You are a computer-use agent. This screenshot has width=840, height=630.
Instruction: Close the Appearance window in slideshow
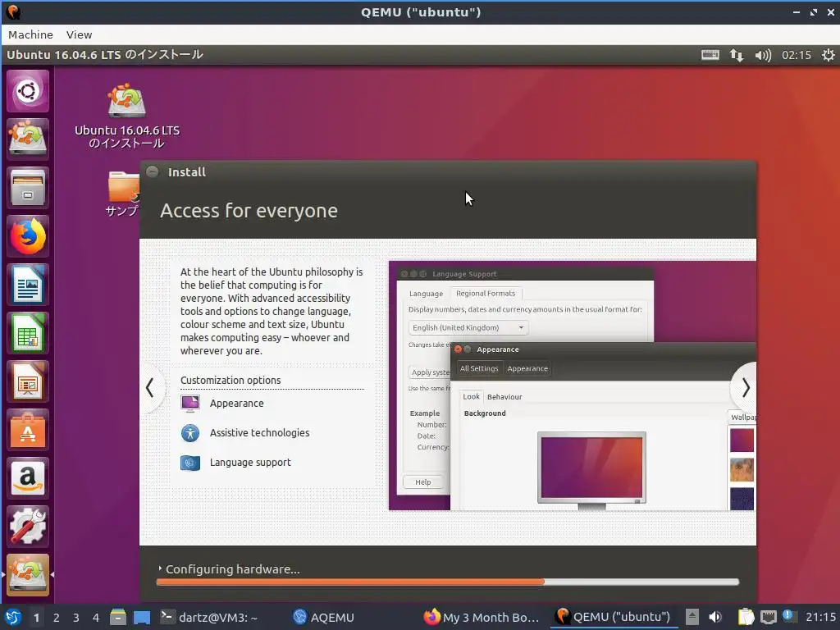click(458, 349)
